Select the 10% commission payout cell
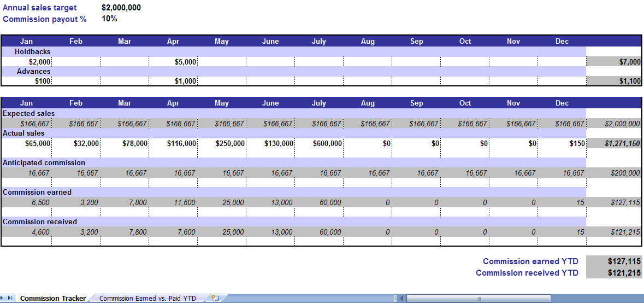 [109, 19]
